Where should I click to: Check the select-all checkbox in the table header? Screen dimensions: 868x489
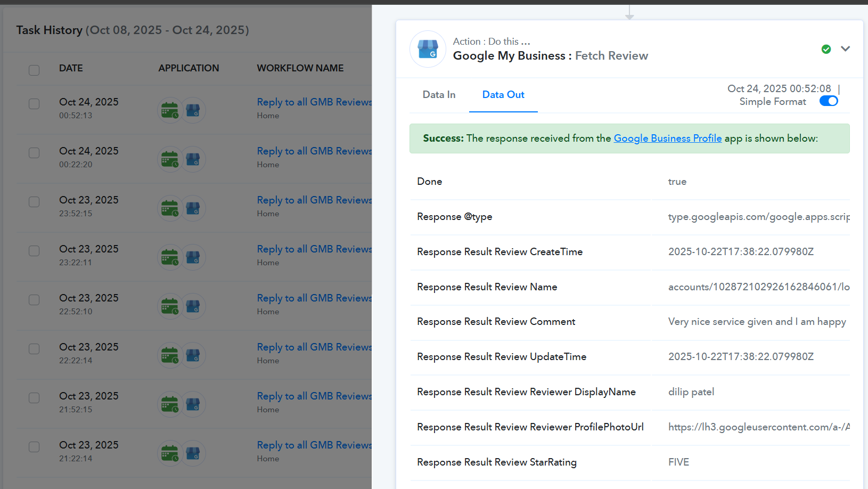point(34,70)
